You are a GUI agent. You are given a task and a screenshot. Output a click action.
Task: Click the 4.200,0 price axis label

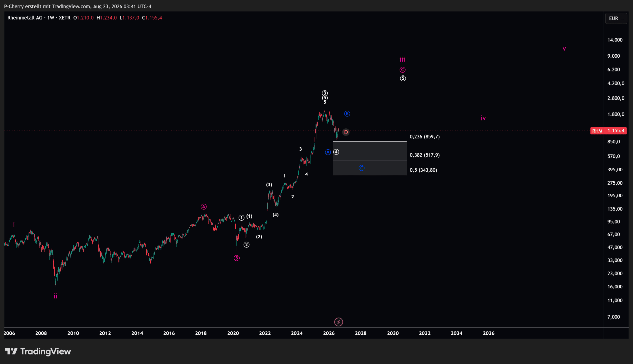pos(616,83)
